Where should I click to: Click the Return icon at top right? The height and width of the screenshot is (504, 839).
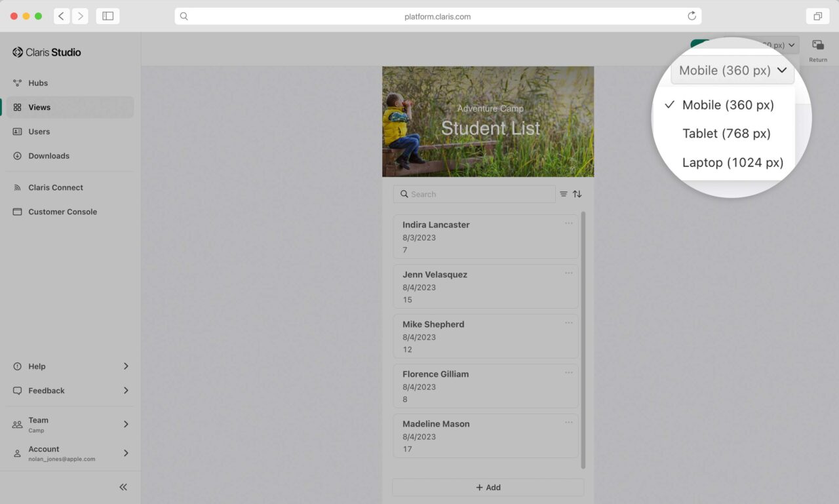817,46
